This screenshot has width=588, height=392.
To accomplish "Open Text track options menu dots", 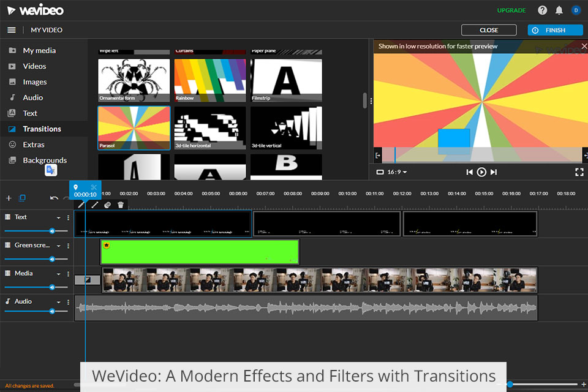I will (x=68, y=217).
